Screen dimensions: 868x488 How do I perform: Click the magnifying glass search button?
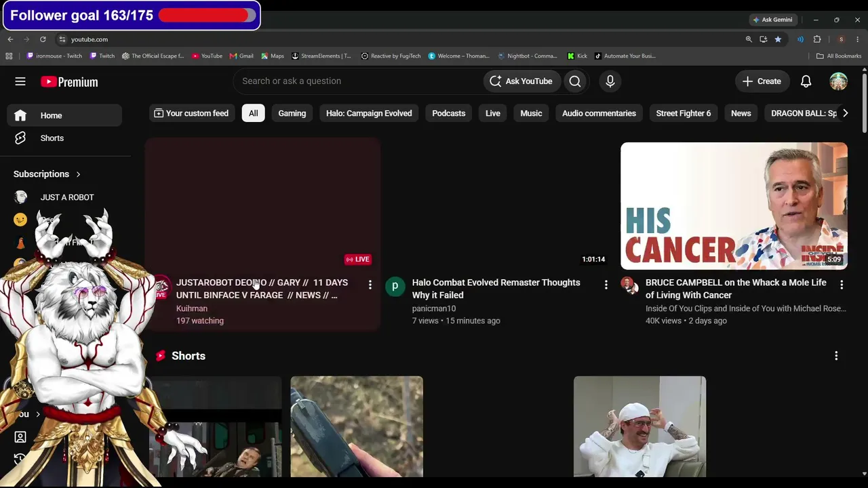(x=575, y=81)
